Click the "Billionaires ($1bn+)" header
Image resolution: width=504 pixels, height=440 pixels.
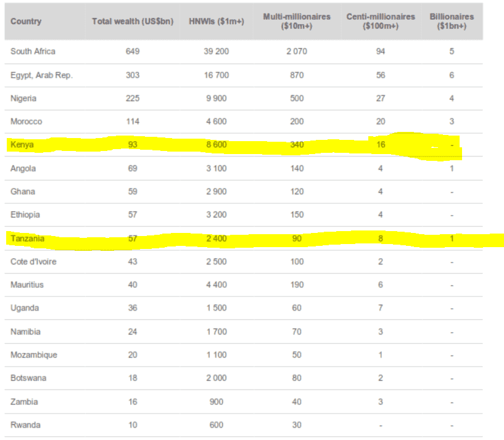[x=452, y=22]
